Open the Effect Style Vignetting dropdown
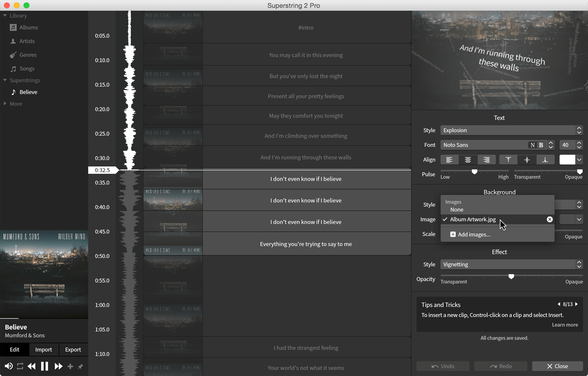 pos(512,264)
